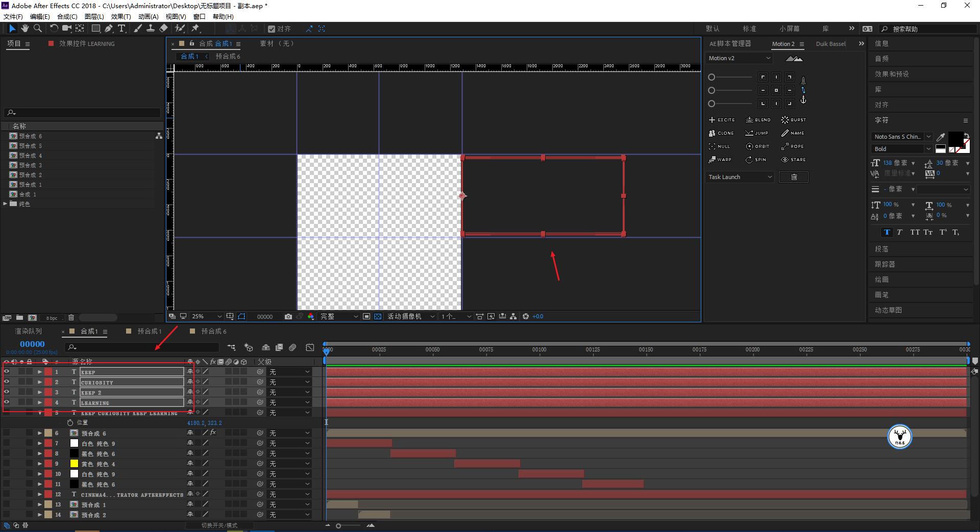Screen dimensions: 980x532
Task: Click the project panel search field
Action: click(x=84, y=113)
